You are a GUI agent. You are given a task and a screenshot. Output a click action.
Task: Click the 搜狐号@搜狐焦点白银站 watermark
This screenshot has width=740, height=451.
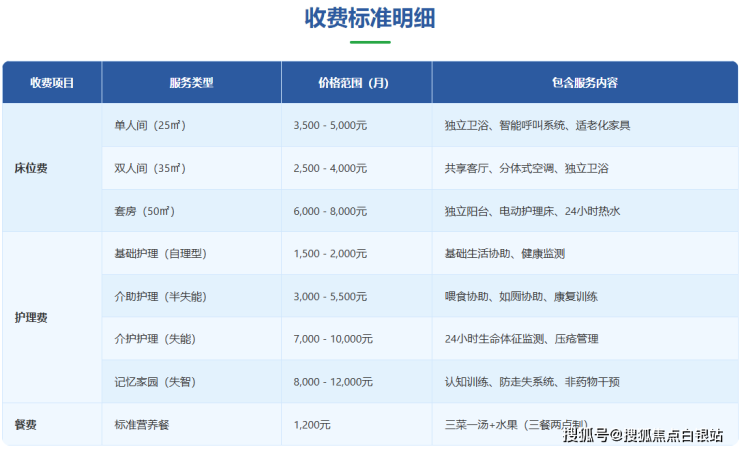click(643, 435)
